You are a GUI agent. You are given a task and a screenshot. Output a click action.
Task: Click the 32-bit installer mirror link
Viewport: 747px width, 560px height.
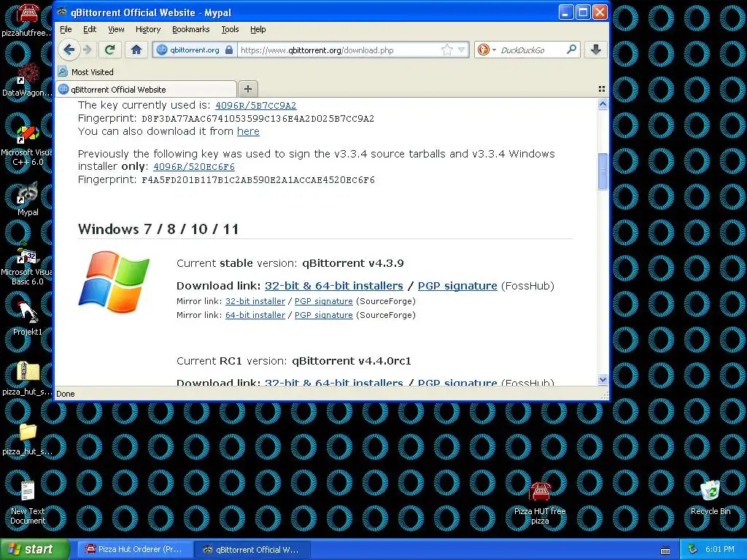(255, 301)
